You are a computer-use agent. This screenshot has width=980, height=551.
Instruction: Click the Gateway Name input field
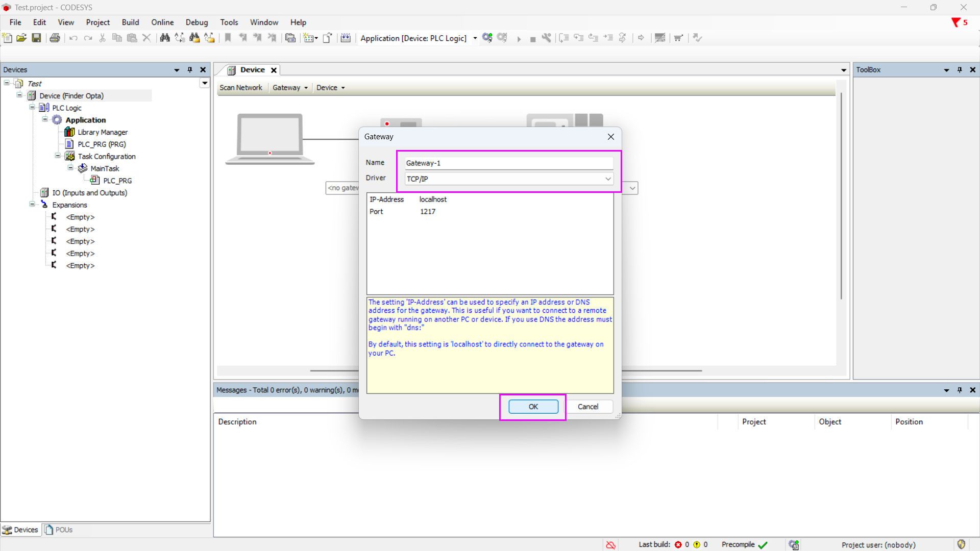508,163
